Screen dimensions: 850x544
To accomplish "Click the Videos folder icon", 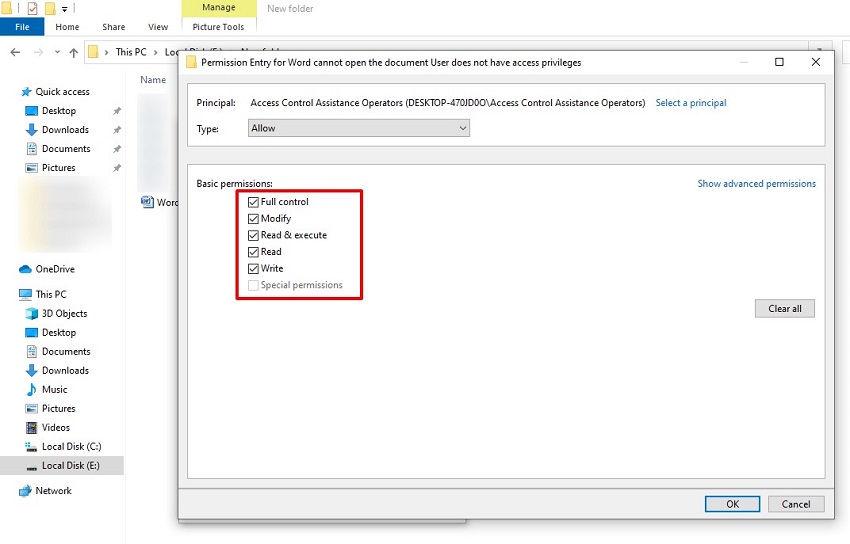I will (x=31, y=427).
